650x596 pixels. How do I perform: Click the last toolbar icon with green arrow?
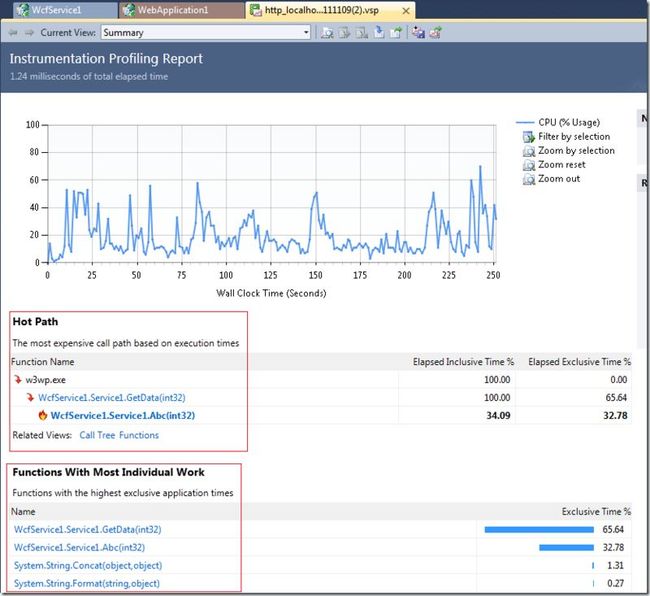(436, 32)
